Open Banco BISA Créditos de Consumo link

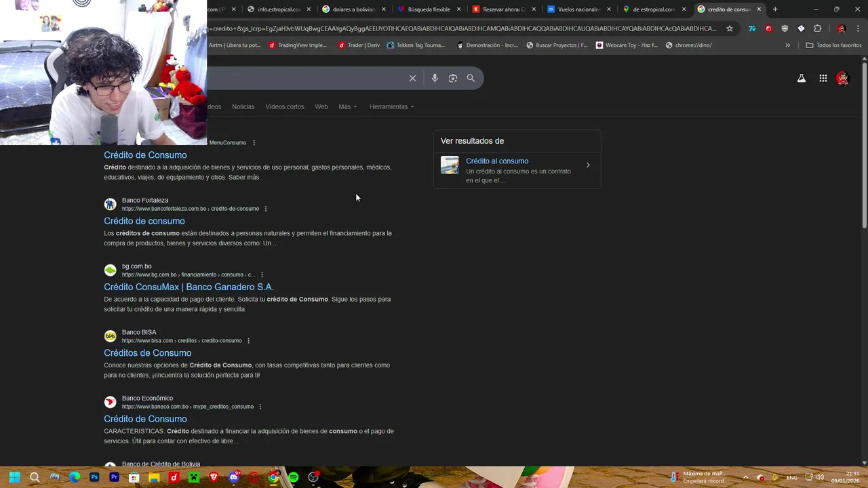[147, 353]
